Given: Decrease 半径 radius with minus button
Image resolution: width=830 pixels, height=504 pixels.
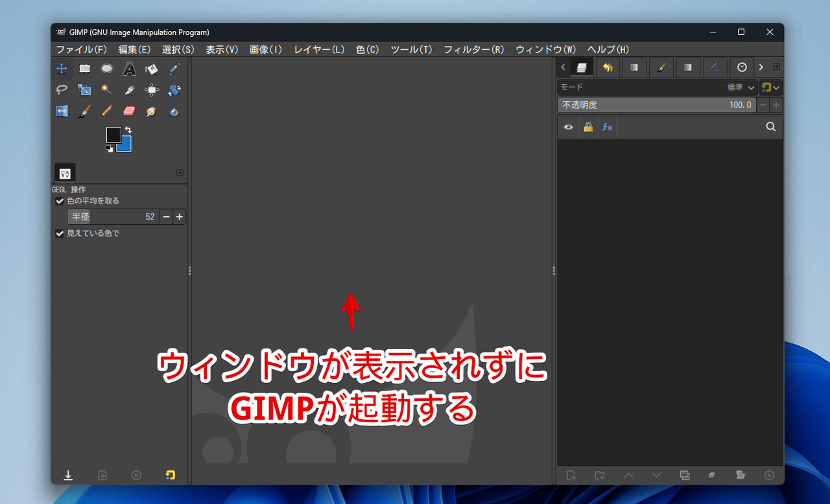Looking at the screenshot, I should coord(167,216).
